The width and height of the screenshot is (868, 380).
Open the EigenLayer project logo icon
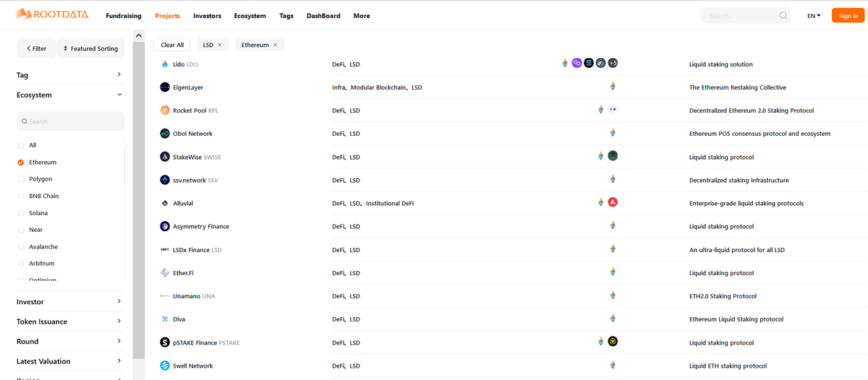pyautogui.click(x=165, y=87)
